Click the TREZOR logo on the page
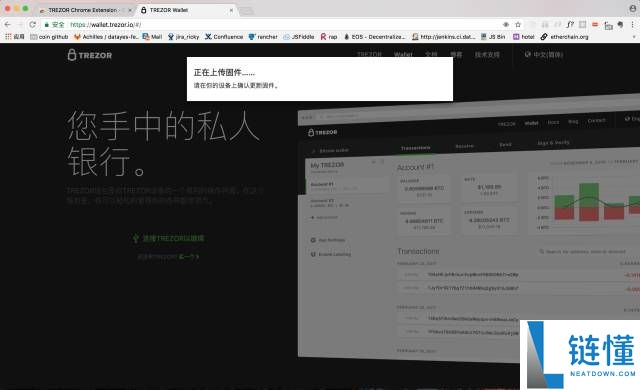640x390 pixels. coord(90,55)
